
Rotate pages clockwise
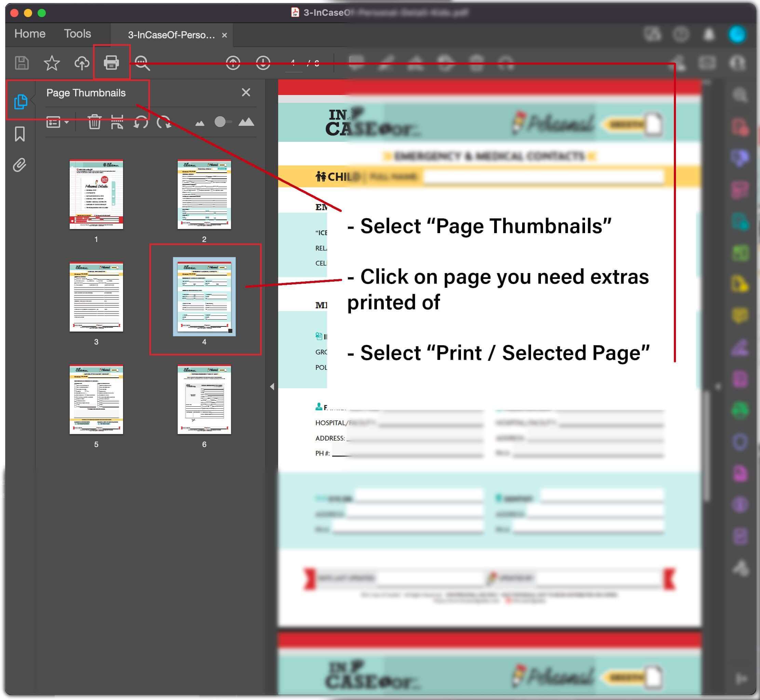164,122
